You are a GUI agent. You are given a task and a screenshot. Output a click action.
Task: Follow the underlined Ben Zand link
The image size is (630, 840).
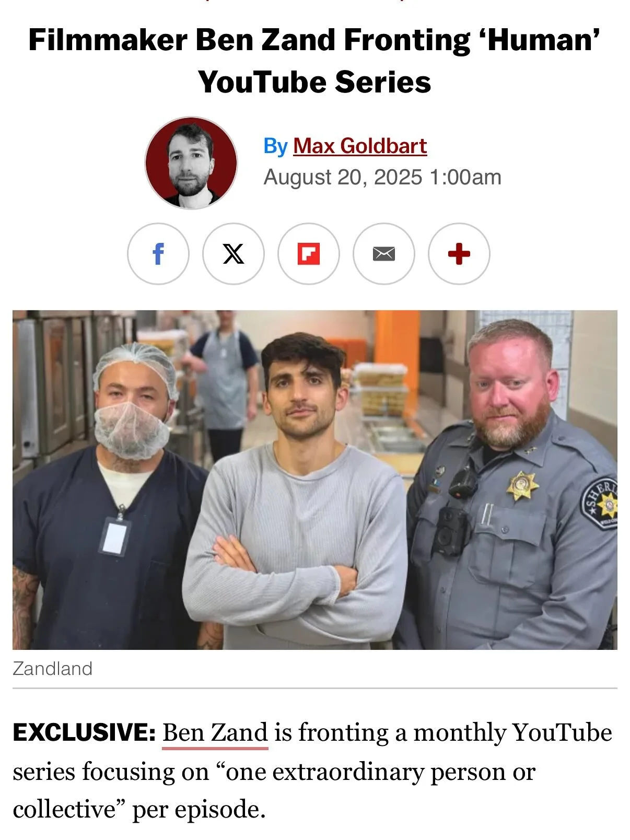[x=215, y=733]
